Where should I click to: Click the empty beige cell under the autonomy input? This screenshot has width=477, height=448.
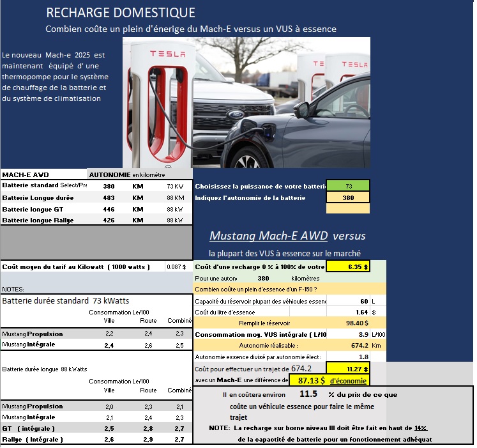pos(347,208)
